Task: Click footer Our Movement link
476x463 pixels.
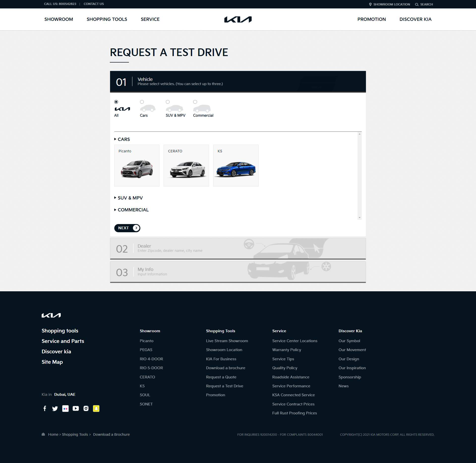Action: click(x=352, y=350)
